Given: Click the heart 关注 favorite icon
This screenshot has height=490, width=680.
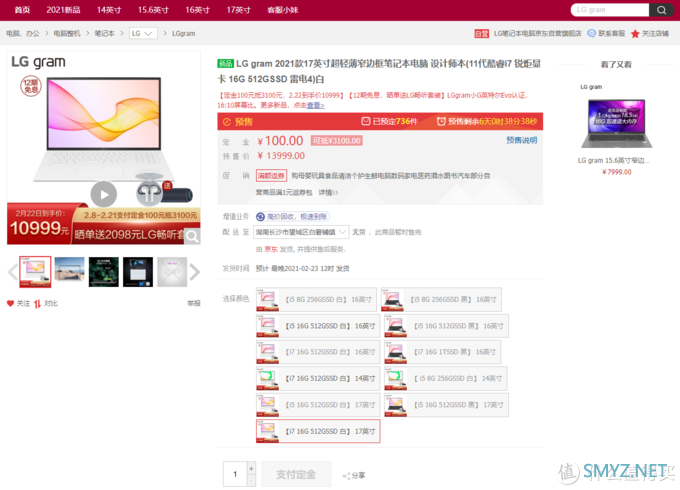Looking at the screenshot, I should [x=11, y=303].
